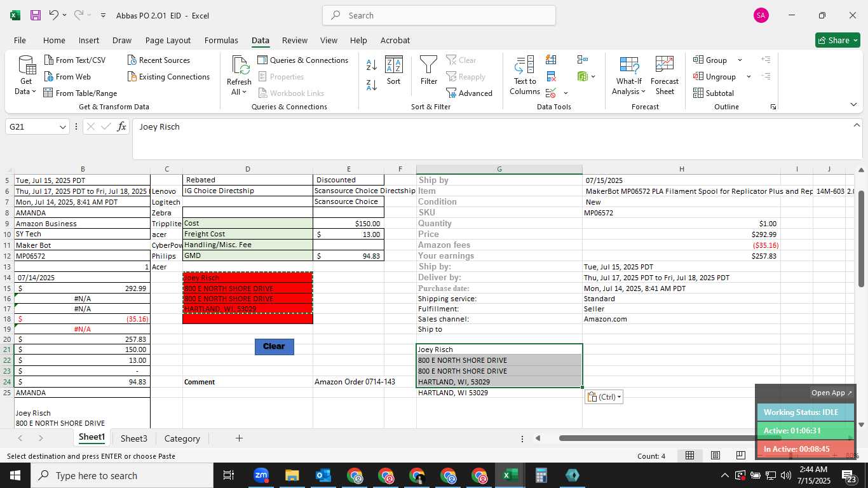868x488 pixels.
Task: Click the Undo arrow icon
Action: point(54,15)
